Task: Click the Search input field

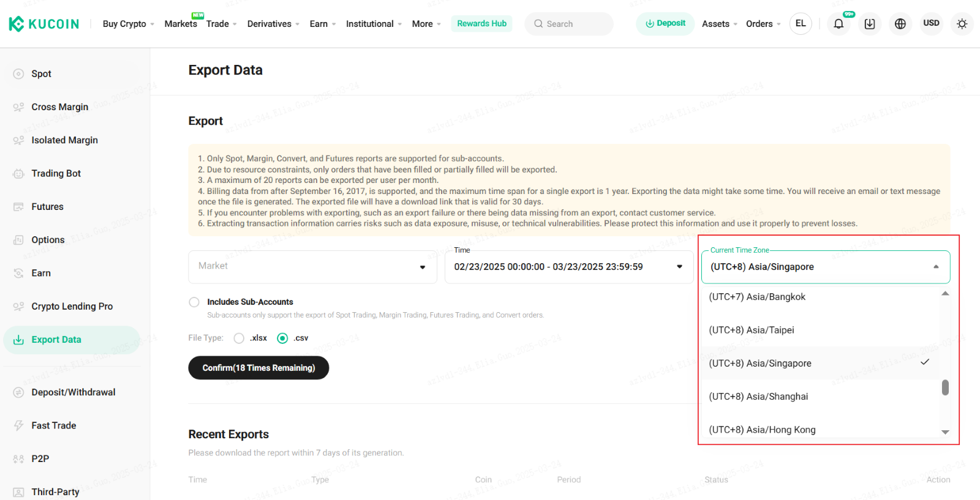Action: pos(569,24)
